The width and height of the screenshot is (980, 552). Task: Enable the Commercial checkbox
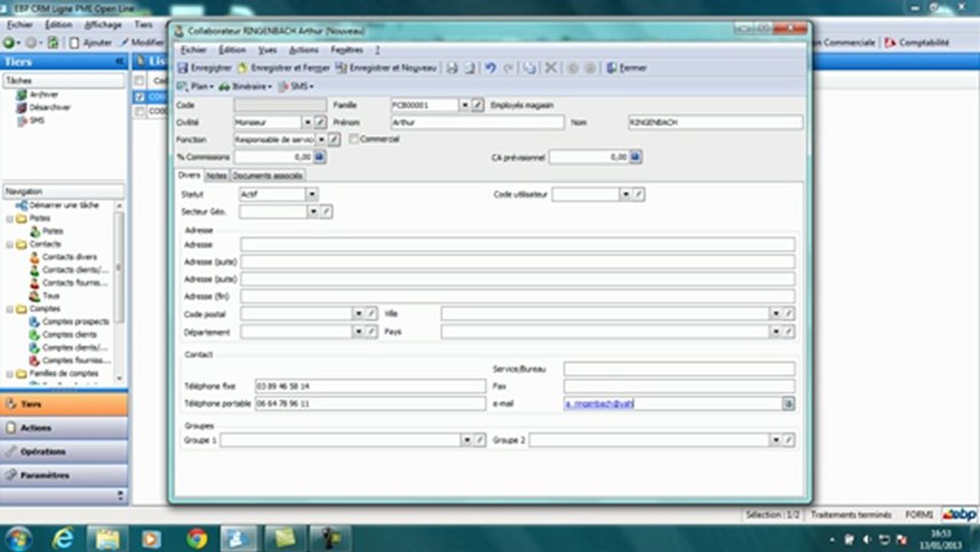pyautogui.click(x=354, y=140)
